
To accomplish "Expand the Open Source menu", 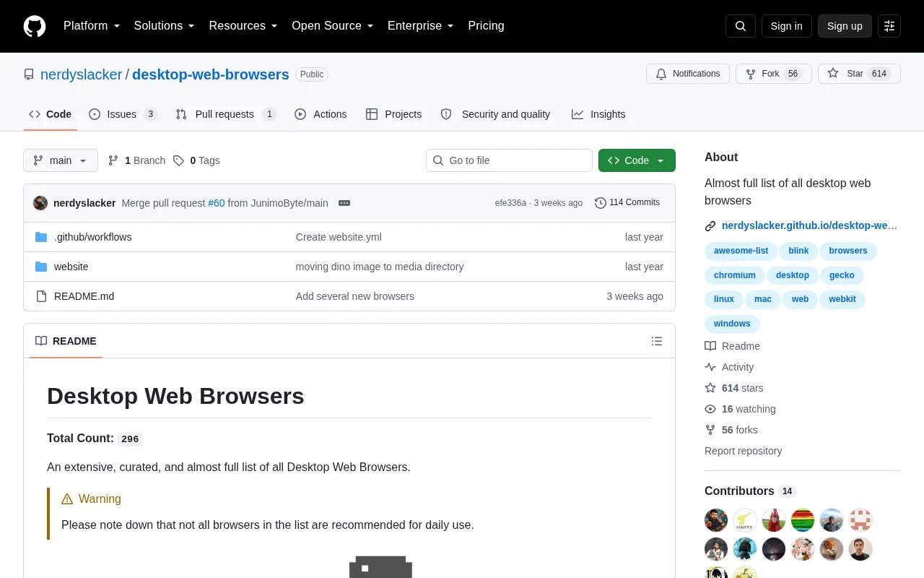I will pyautogui.click(x=333, y=26).
